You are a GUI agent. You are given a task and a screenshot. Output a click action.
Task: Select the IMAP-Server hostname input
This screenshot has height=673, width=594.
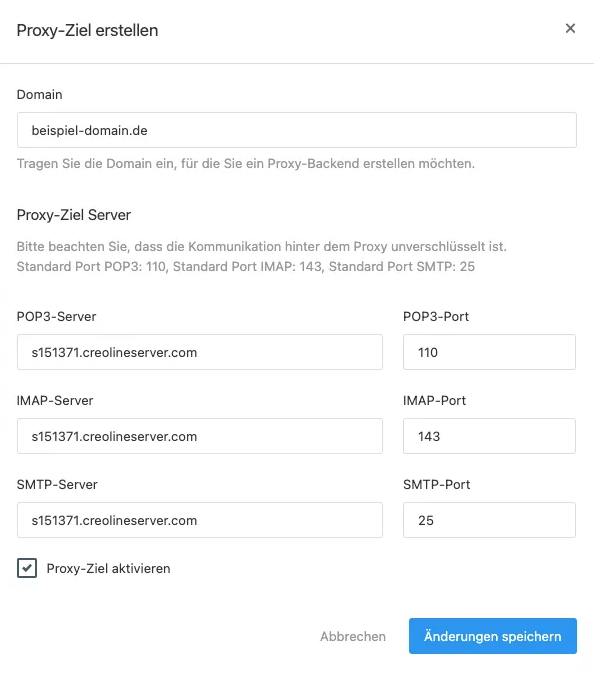200,436
